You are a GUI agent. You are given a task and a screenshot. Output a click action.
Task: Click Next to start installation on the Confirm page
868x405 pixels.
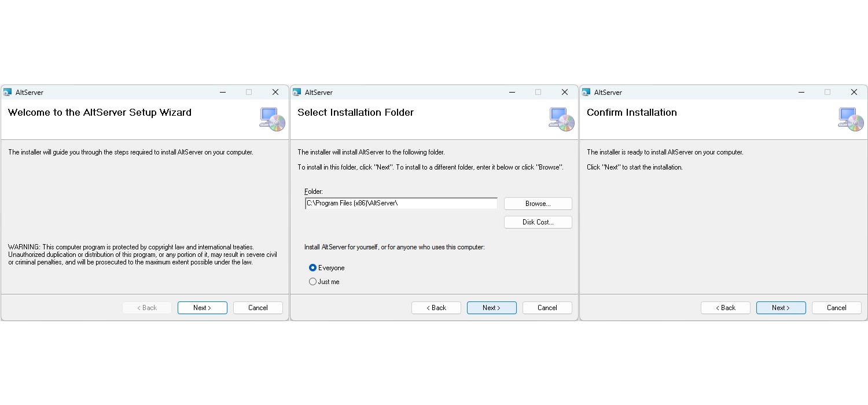click(x=781, y=308)
